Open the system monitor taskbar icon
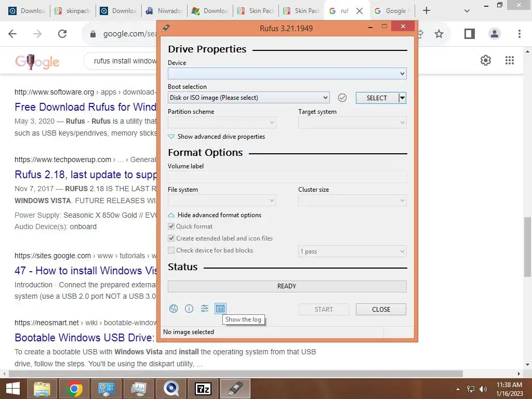 tap(139, 389)
